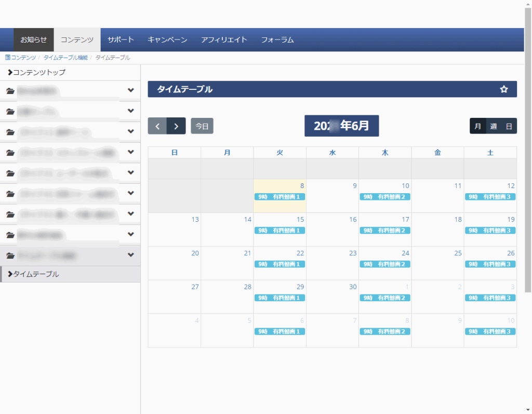
Task: Click the last sidebar folder icon above タイムテーブル
Action: pyautogui.click(x=10, y=256)
